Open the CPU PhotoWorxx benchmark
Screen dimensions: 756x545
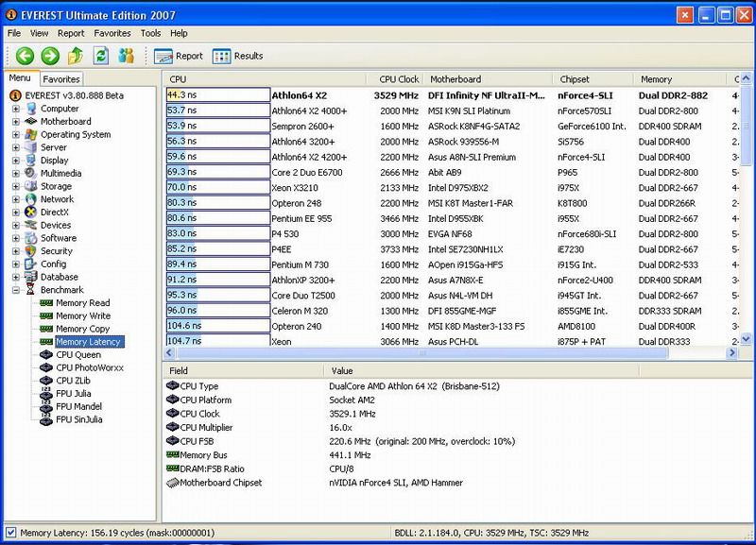90,367
